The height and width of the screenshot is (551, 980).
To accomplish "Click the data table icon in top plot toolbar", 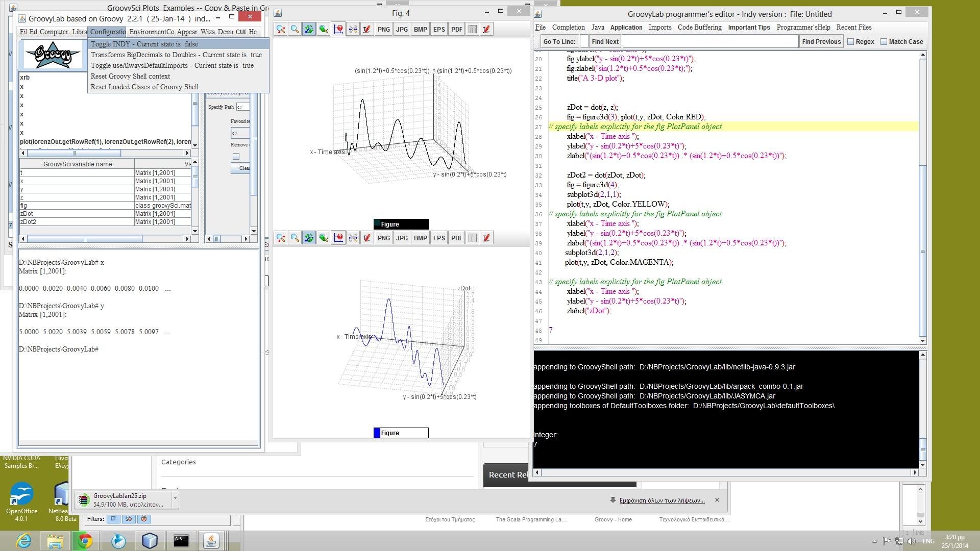I will click(x=473, y=29).
